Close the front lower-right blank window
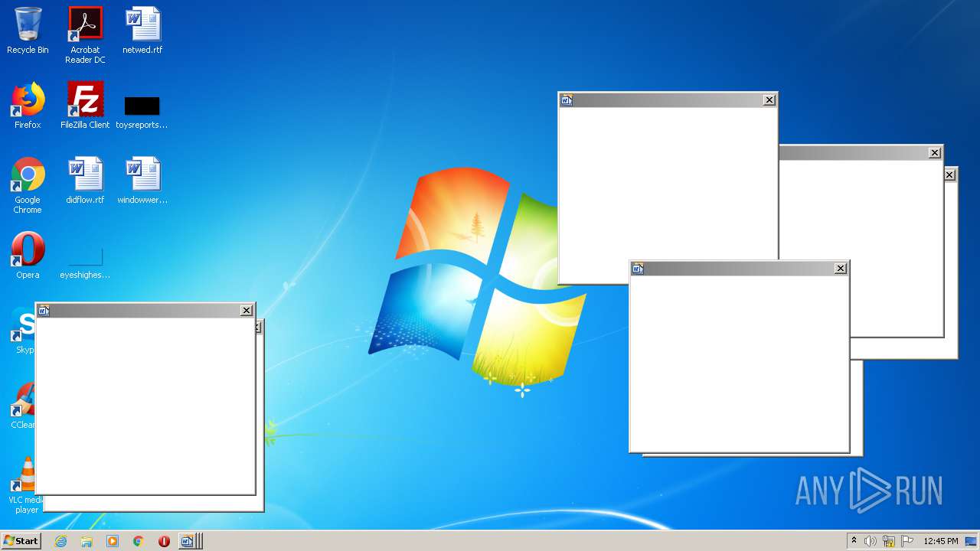Screen dimensions: 980x551 (x=841, y=269)
